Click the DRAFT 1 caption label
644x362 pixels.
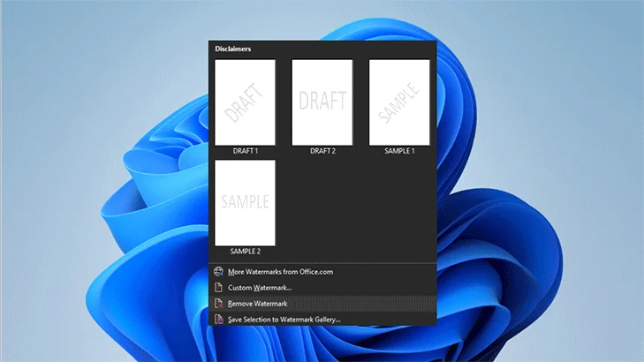[x=246, y=151]
